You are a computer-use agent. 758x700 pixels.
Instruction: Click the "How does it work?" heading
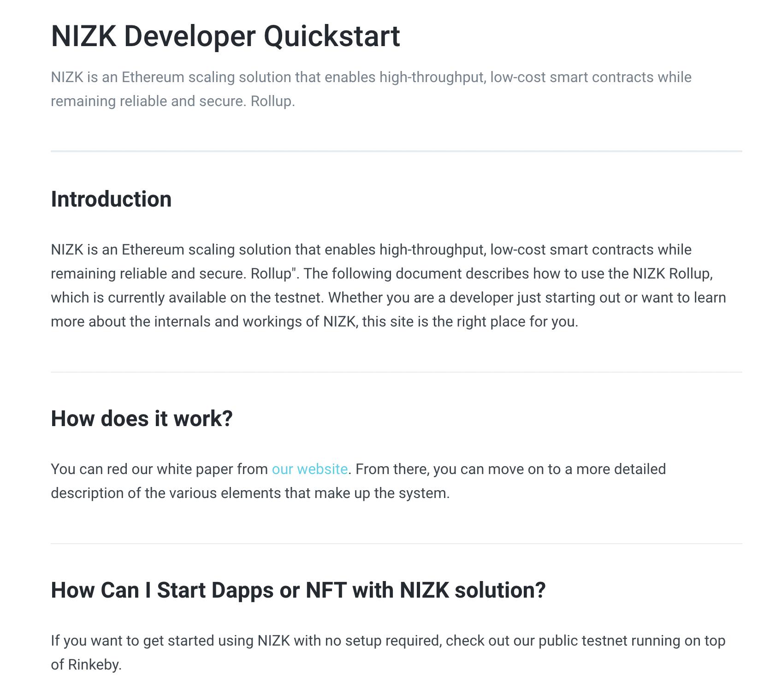point(142,419)
